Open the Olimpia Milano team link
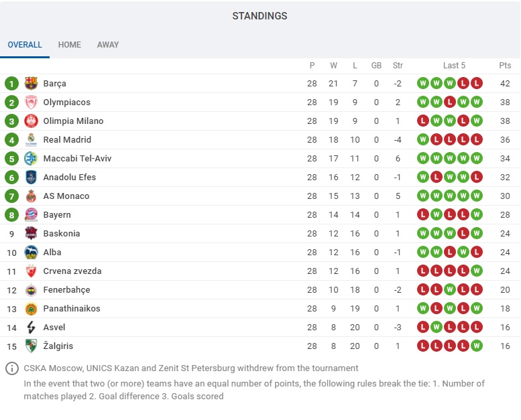The width and height of the screenshot is (521, 420). click(x=73, y=121)
